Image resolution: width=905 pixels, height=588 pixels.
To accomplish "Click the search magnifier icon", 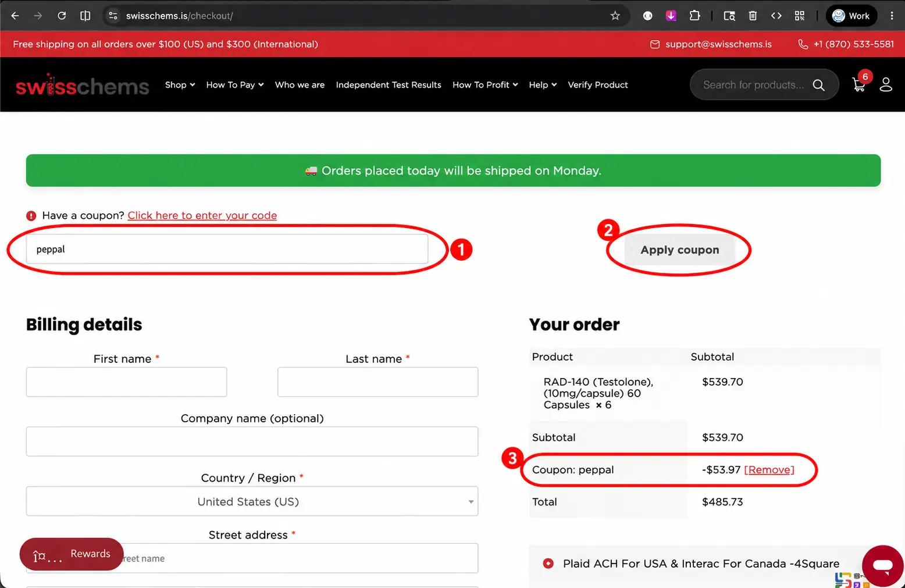I will [x=818, y=85].
